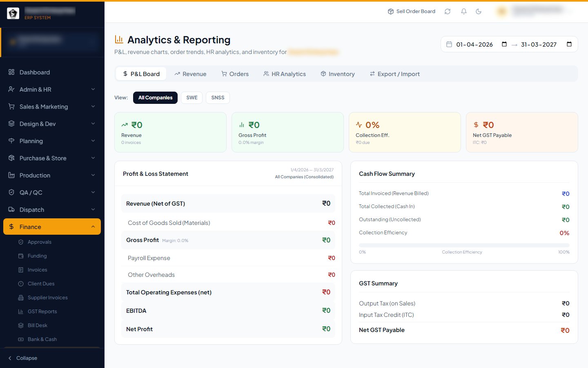Image resolution: width=588 pixels, height=368 pixels.
Task: Open the end date calendar picker
Action: click(x=569, y=44)
